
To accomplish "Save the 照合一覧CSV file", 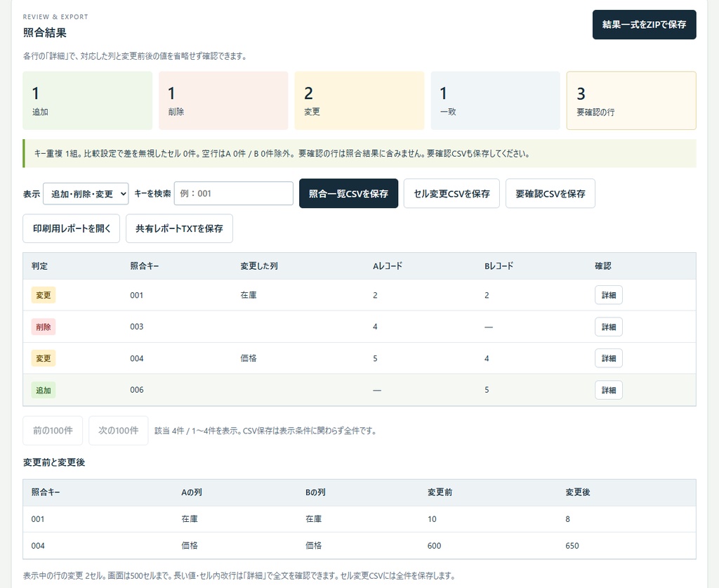I will point(348,194).
